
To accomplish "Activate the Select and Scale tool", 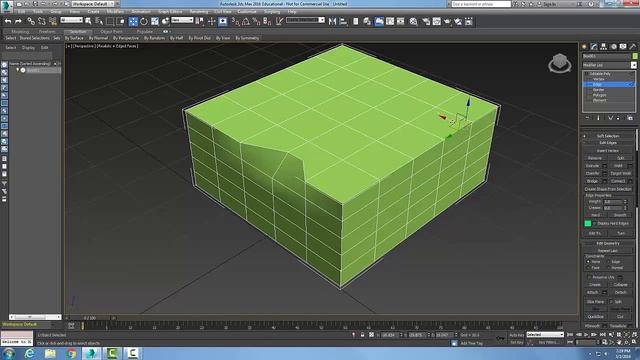I will (155, 21).
